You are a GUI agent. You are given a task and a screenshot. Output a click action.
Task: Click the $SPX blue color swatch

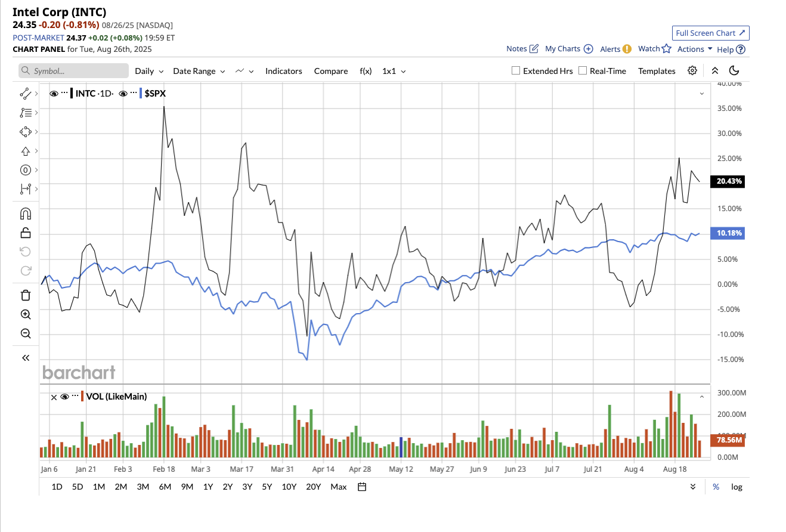141,93
